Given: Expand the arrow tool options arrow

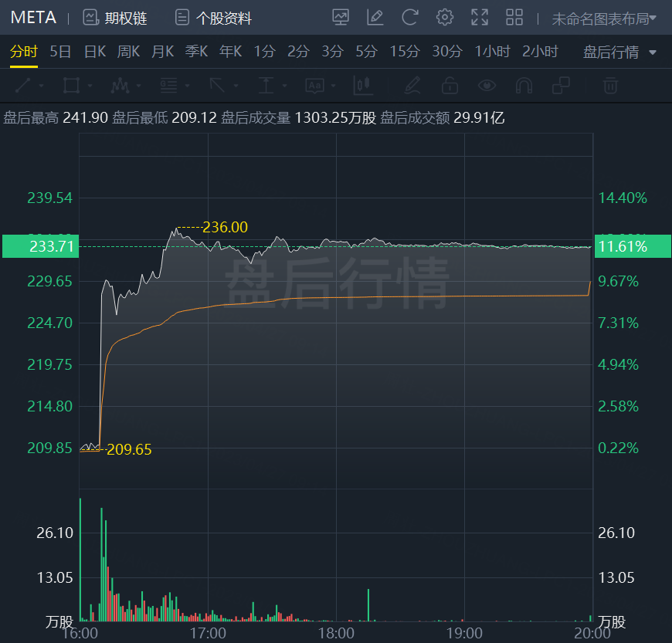Looking at the screenshot, I should tap(236, 86).
